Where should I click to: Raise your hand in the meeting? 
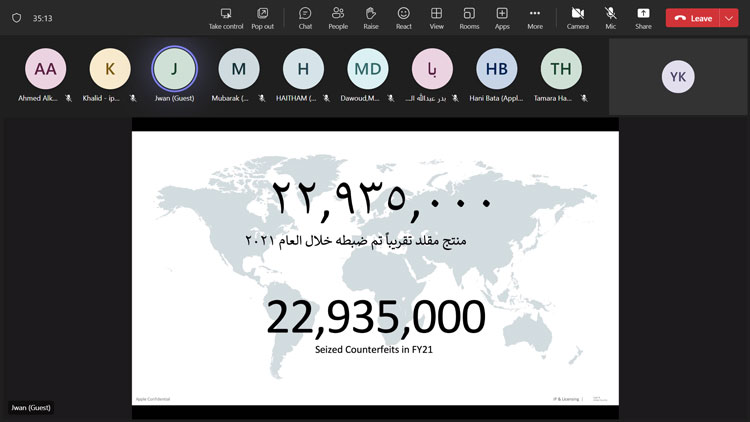[370, 17]
